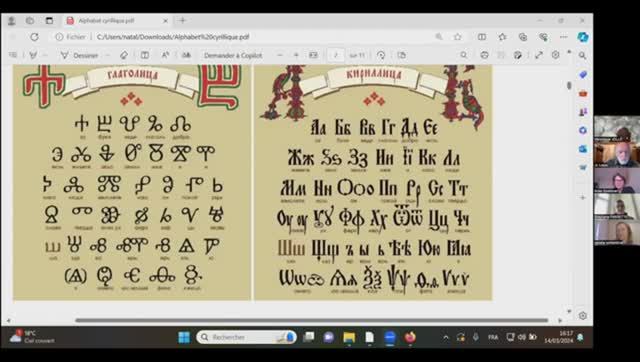640x362 pixels.
Task: Customize sidebar with plus button
Action: point(583,197)
